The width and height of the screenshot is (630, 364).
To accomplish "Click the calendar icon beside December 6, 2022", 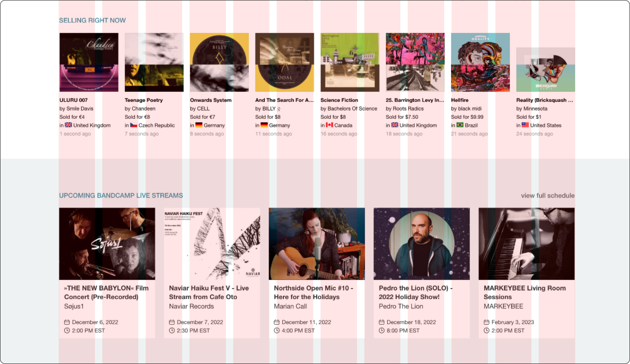I will (x=67, y=322).
